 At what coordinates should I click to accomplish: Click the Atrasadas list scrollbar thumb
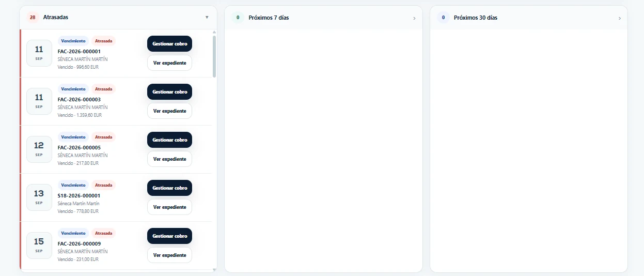[x=214, y=56]
